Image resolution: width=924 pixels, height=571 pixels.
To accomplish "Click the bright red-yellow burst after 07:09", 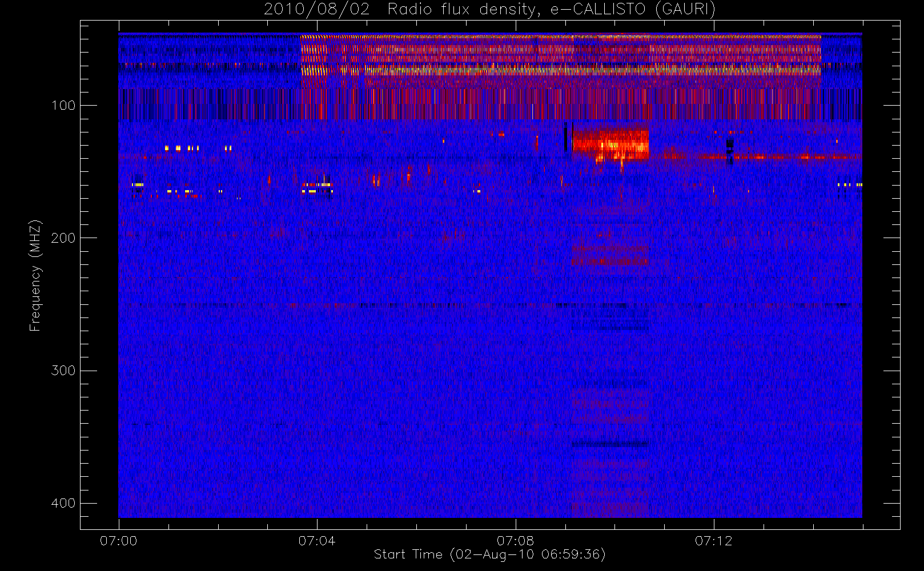I will tap(610, 145).
